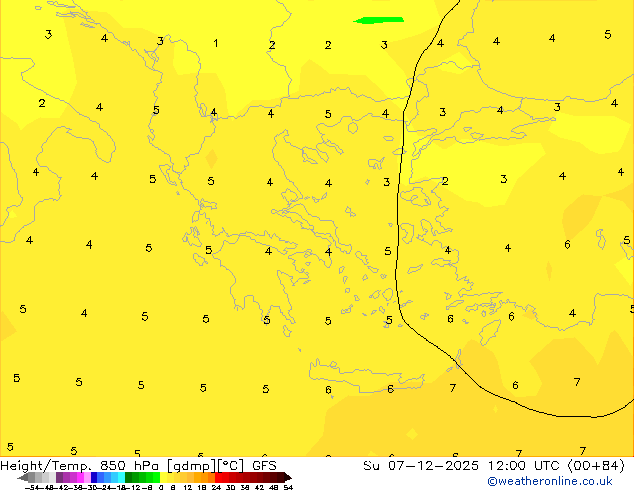Pick the orange segment of the color scale
The width and height of the screenshot is (634, 490).
click(x=200, y=477)
